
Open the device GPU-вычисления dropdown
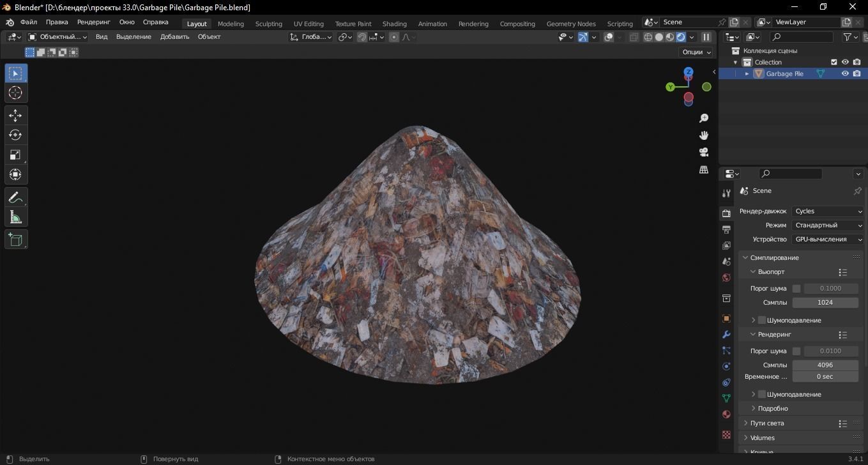[828, 239]
